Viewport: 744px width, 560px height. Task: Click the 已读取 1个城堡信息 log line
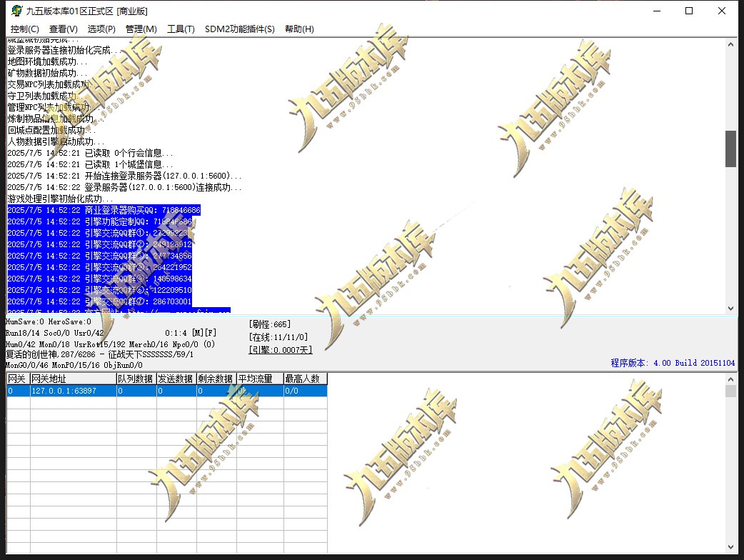(90, 164)
